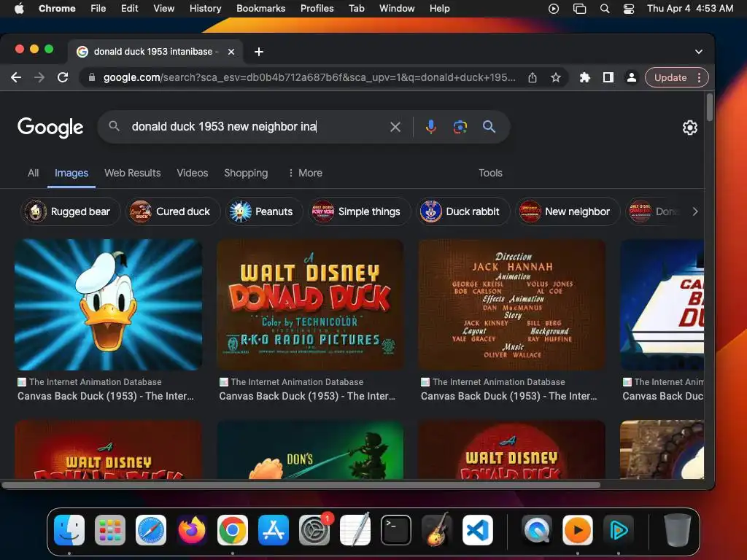The image size is (747, 560).
Task: Open the Apple menu
Action: point(19,8)
